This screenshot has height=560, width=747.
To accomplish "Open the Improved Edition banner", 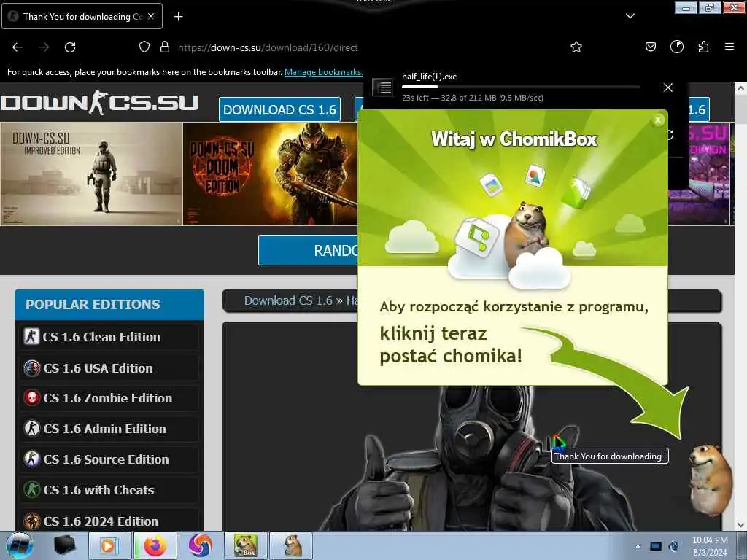I will tap(91, 174).
